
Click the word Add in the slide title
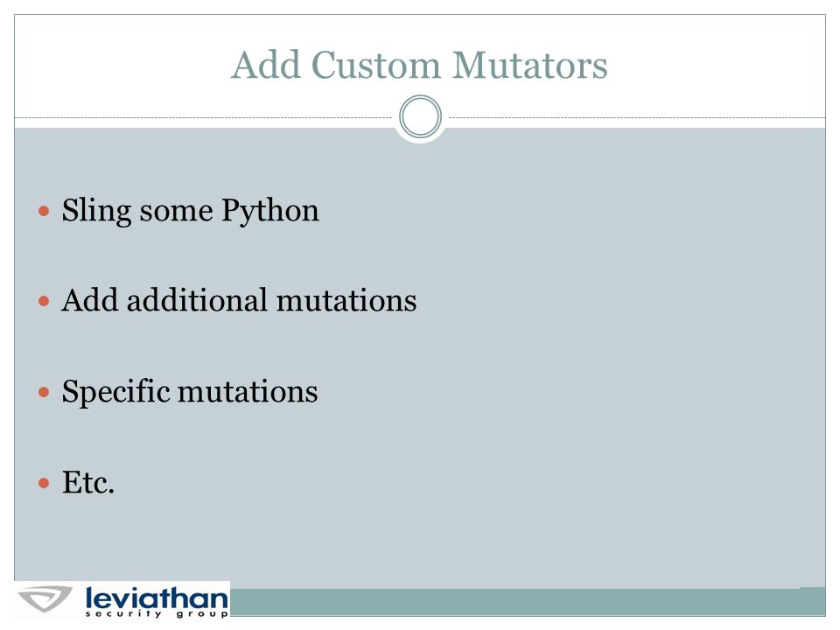point(266,66)
